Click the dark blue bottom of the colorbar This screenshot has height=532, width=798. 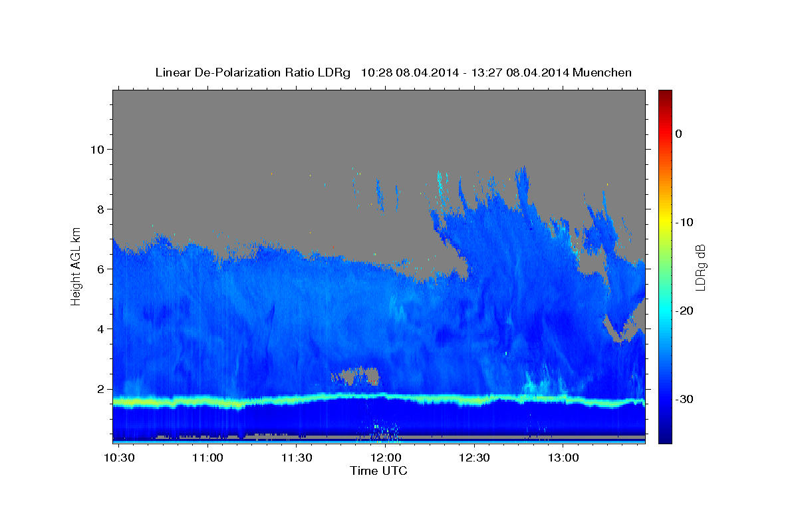pos(665,438)
